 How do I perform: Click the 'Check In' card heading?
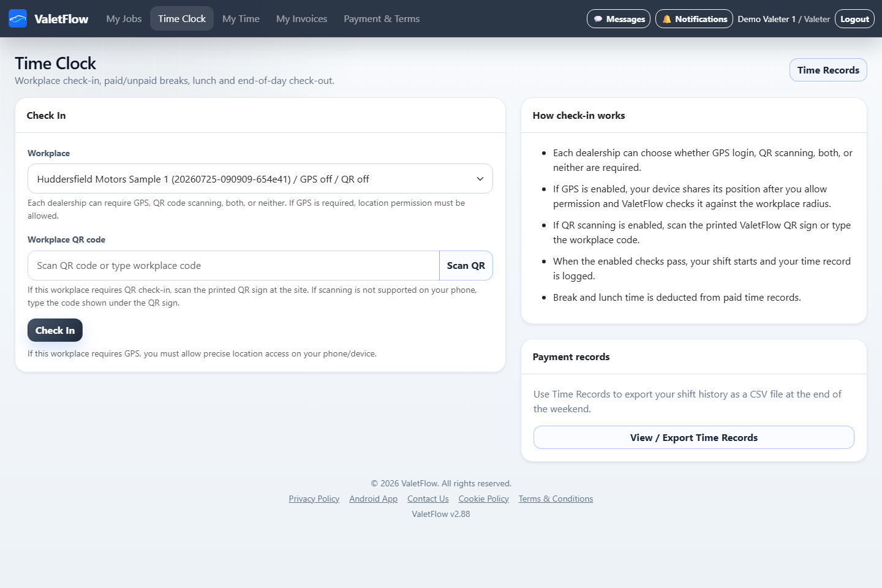pos(46,115)
